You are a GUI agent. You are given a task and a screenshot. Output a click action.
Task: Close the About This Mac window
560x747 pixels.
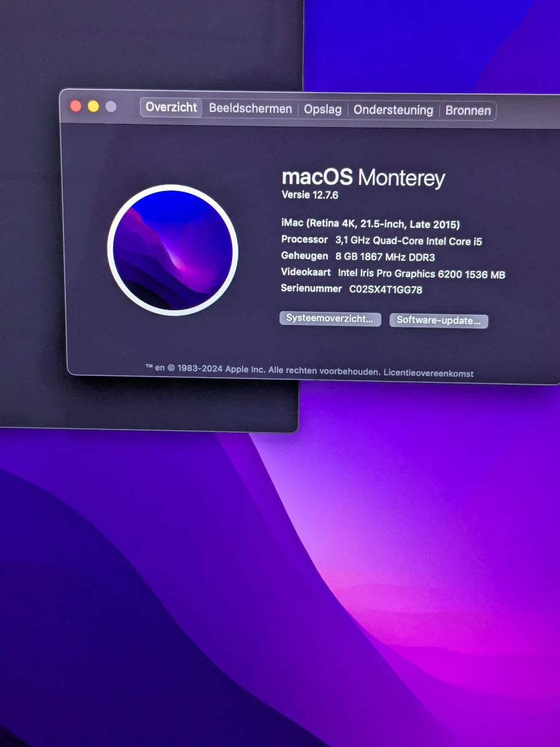point(76,106)
